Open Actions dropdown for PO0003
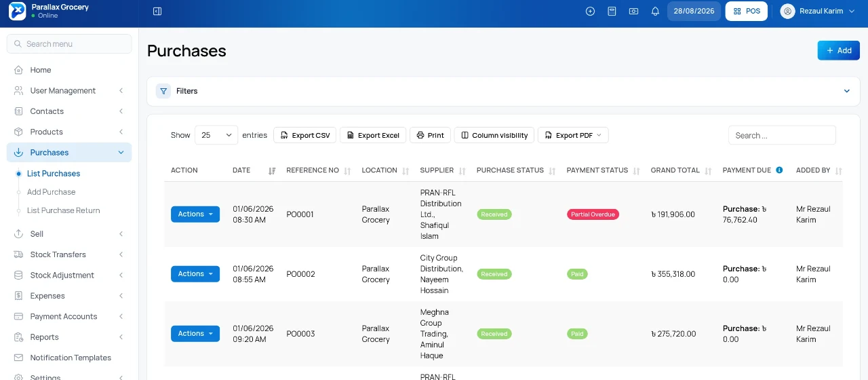The image size is (868, 380). pyautogui.click(x=195, y=334)
